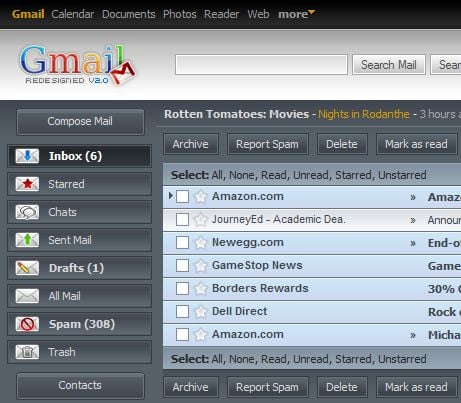Click the bottom Report Spam button

click(268, 387)
